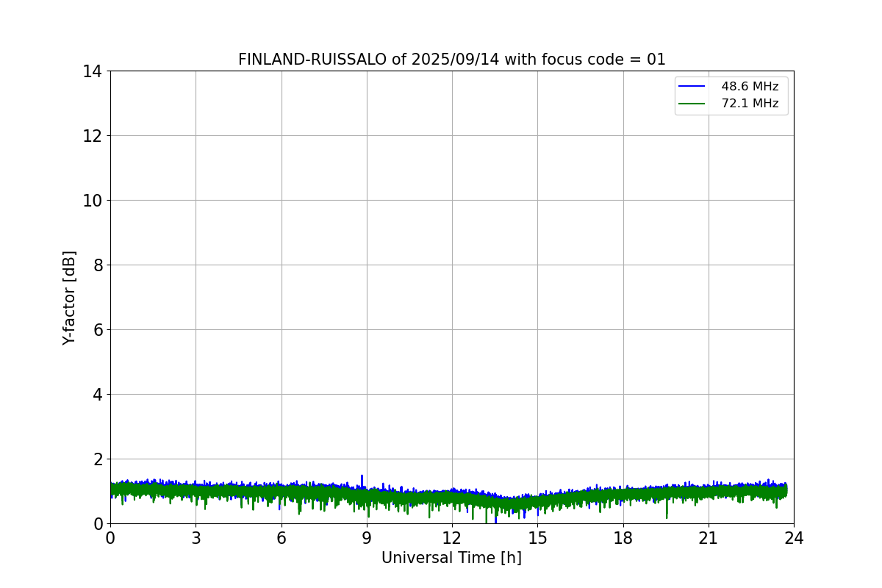Click the green line swatch in legend

(692, 104)
